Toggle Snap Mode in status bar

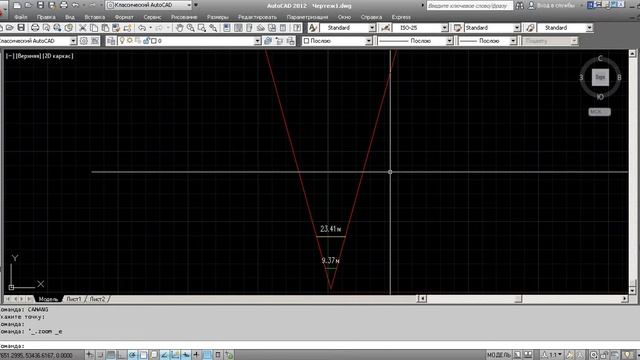pos(100,355)
